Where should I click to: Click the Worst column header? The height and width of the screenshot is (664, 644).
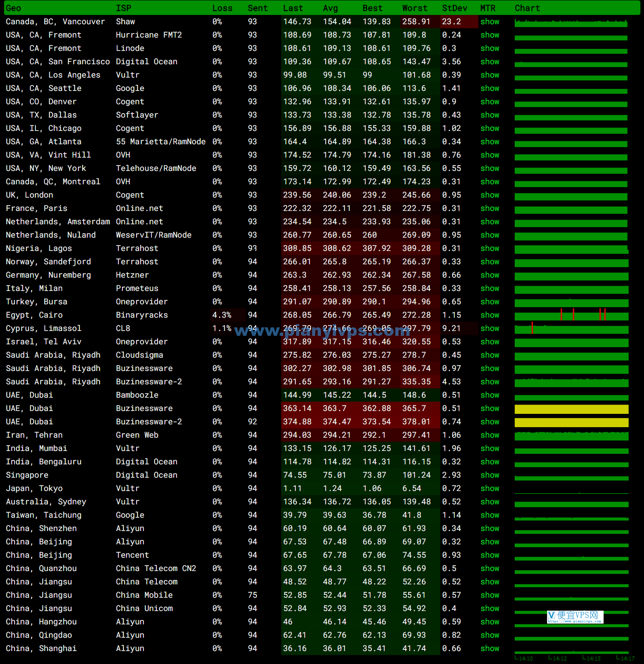(x=415, y=8)
